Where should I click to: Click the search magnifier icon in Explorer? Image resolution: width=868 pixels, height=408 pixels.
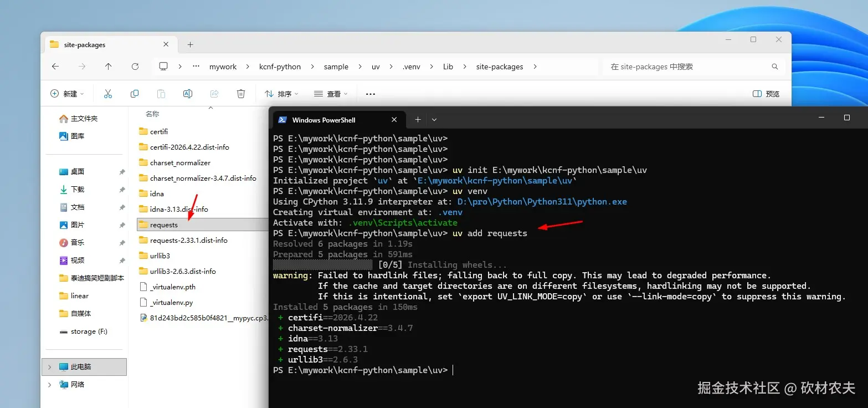[775, 67]
